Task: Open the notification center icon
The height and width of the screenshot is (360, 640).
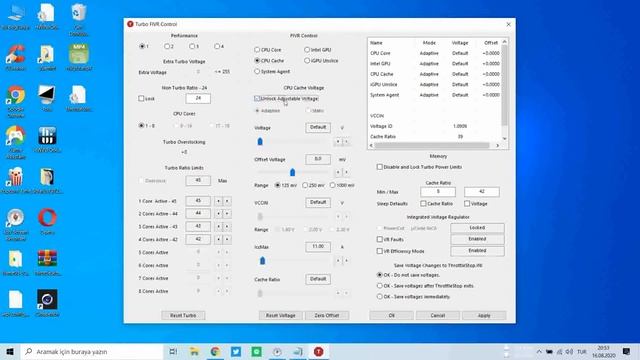Action: (x=627, y=351)
